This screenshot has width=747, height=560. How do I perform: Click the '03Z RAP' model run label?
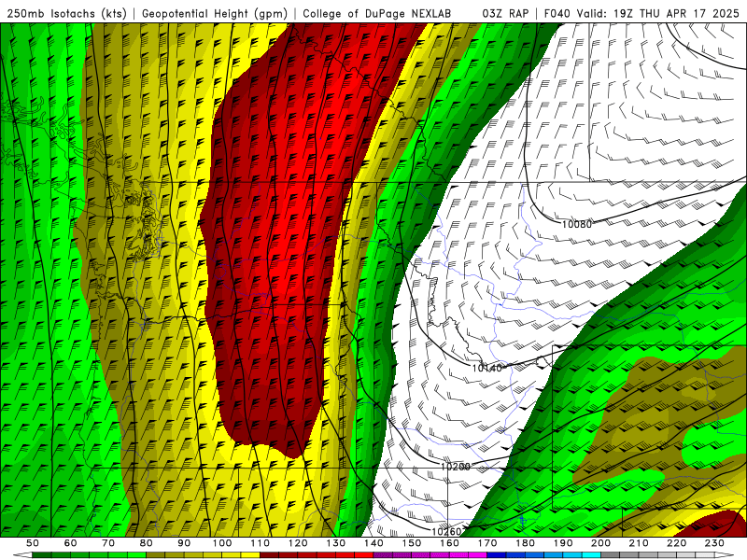point(505,14)
